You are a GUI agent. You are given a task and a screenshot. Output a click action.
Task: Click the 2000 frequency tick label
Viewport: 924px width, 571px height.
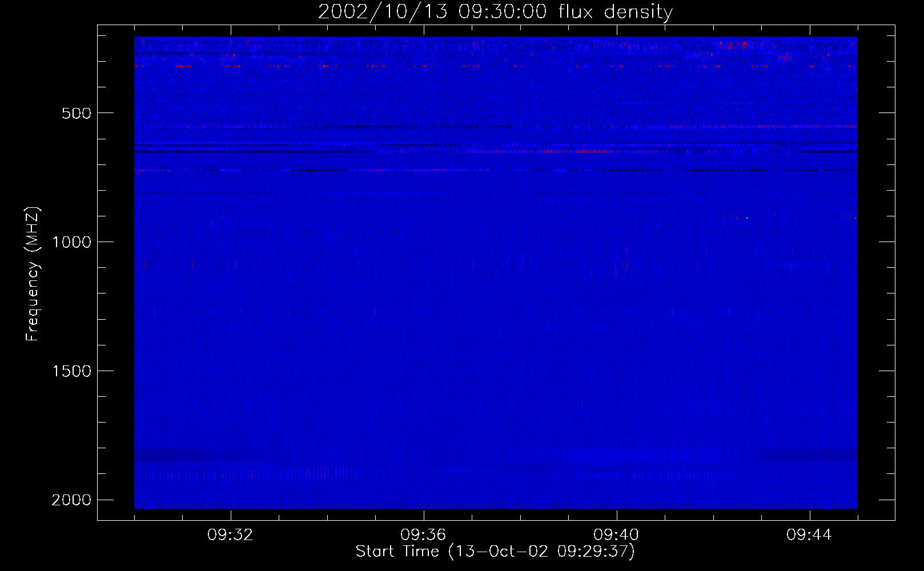pos(71,500)
